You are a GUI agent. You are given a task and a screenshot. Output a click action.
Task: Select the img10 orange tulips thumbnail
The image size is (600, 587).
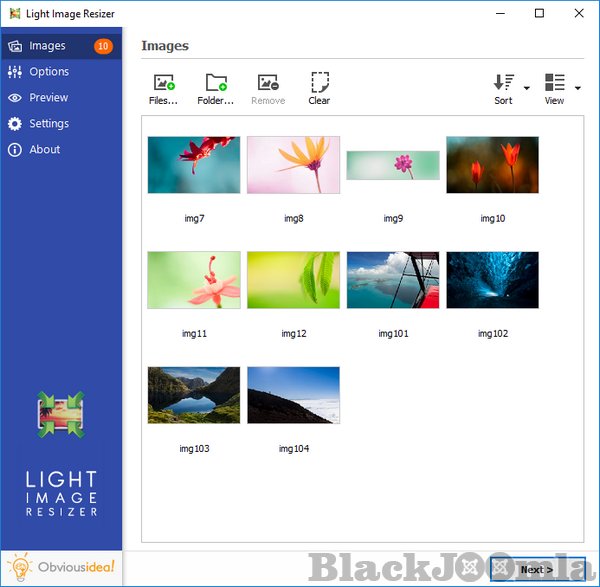point(492,165)
